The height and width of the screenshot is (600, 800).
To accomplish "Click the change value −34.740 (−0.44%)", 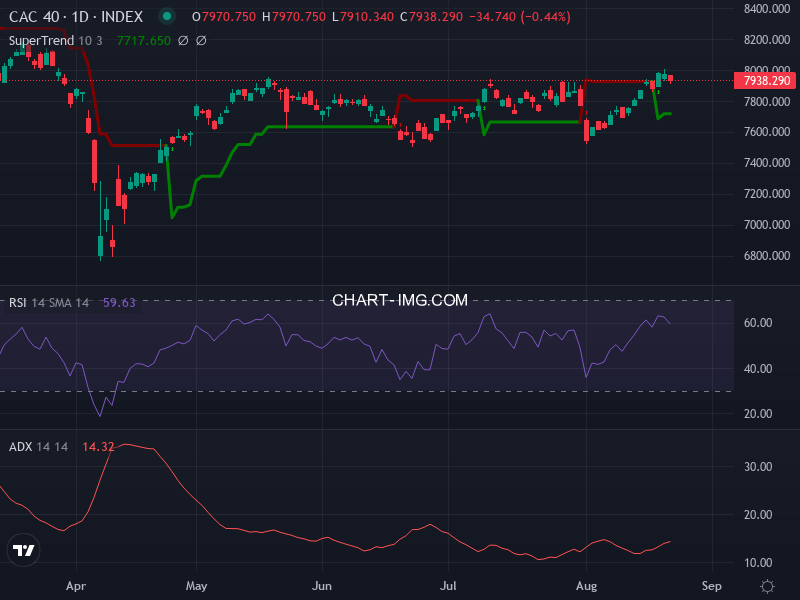I will pos(519,17).
